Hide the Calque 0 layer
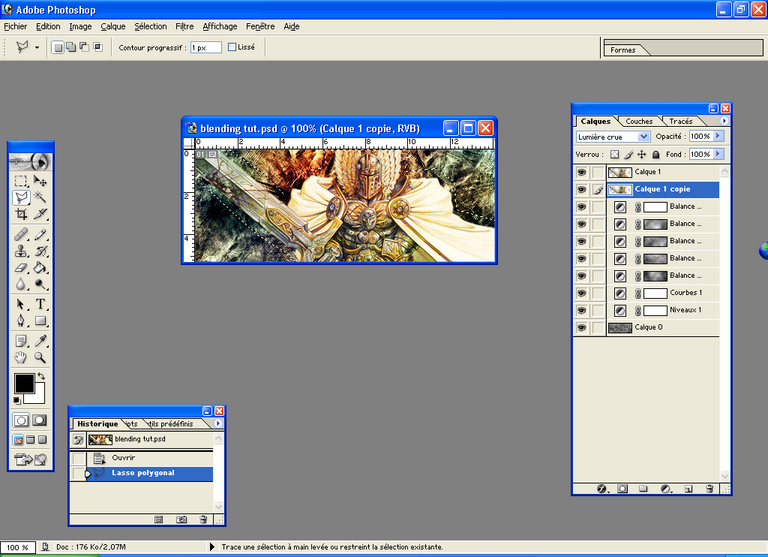The image size is (768, 557). pos(581,327)
